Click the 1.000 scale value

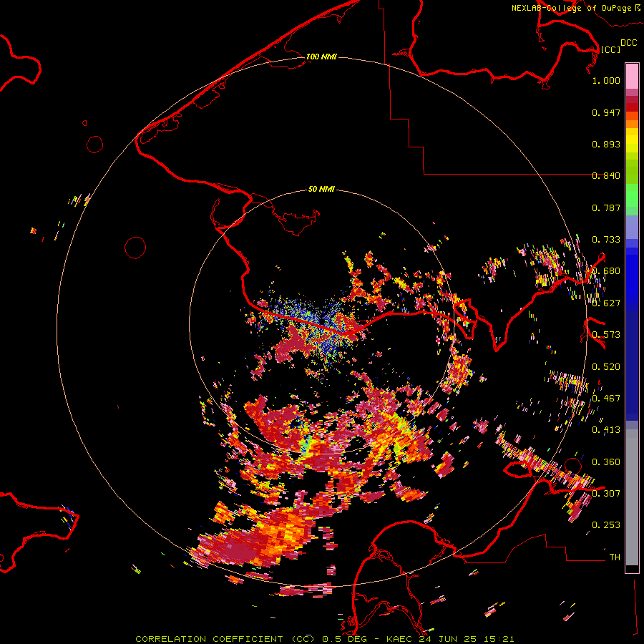[606, 80]
